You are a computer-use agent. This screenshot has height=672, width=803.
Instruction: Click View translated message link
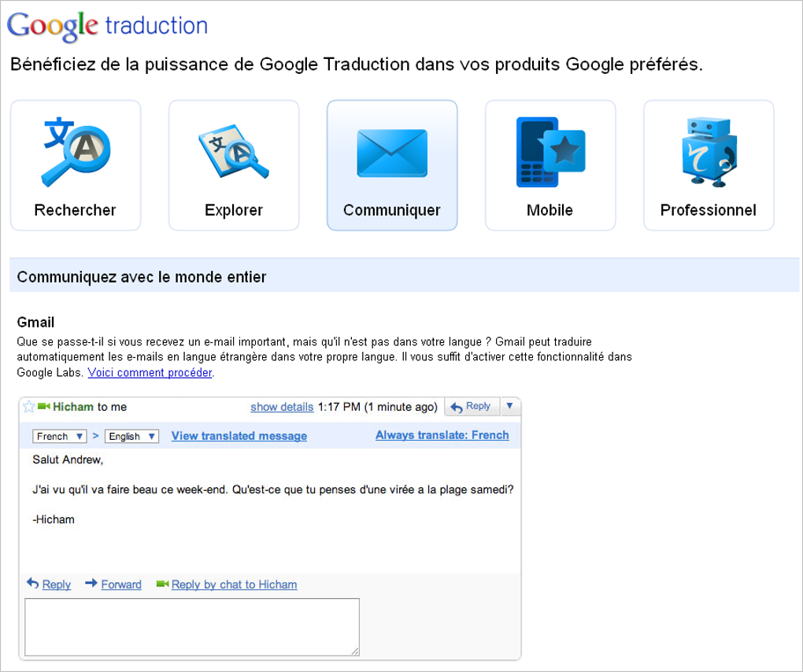(239, 436)
